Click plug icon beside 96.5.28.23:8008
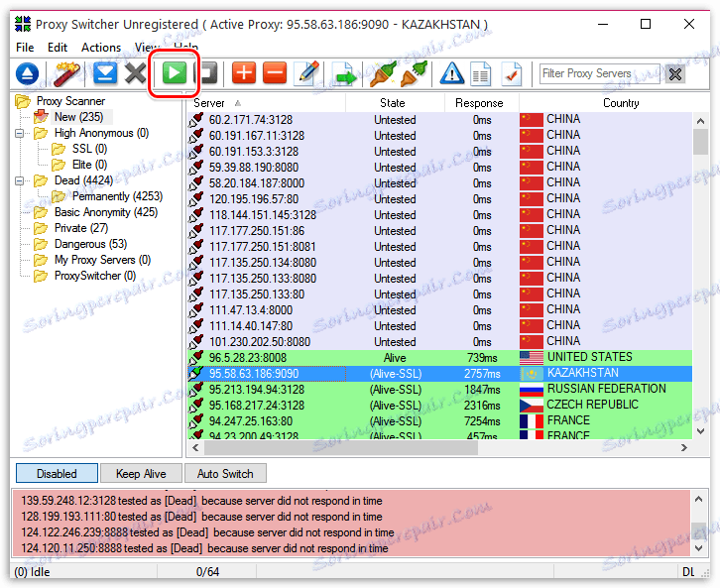 click(196, 358)
